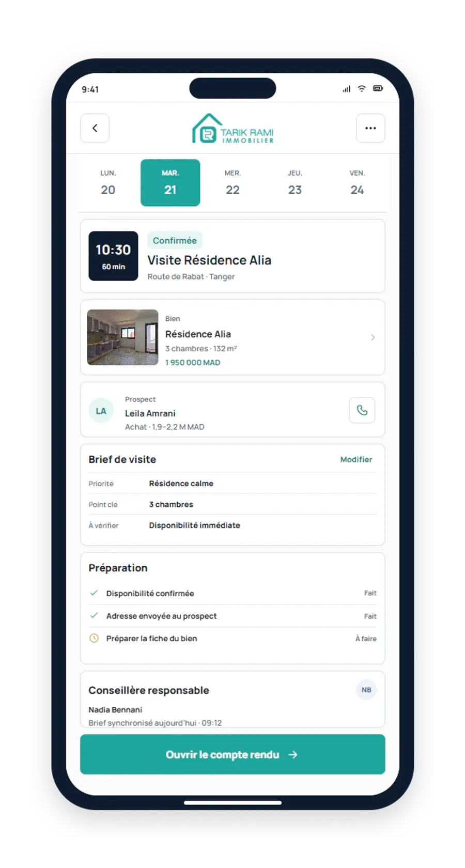Tap the LA prospect avatar
Screen dimensions: 465x868
pos(101,411)
